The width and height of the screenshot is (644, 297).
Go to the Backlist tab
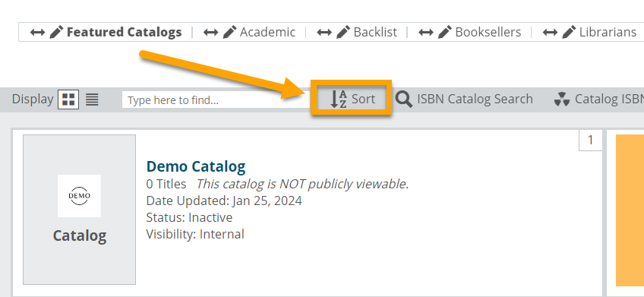[375, 32]
